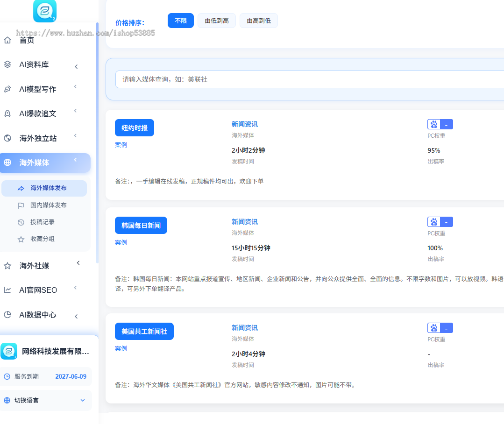Expand the AI模型写作 menu chevron
This screenshot has width=504, height=424.
tap(75, 86)
